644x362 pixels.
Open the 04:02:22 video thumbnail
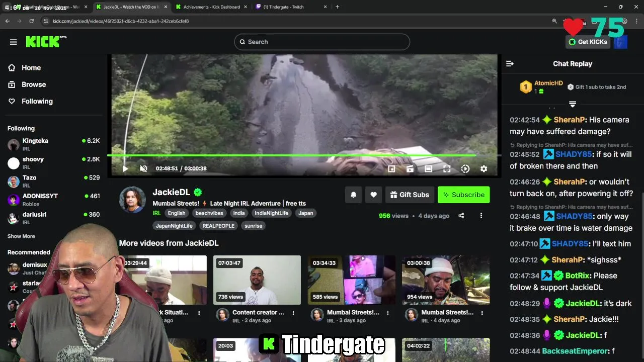click(446, 350)
